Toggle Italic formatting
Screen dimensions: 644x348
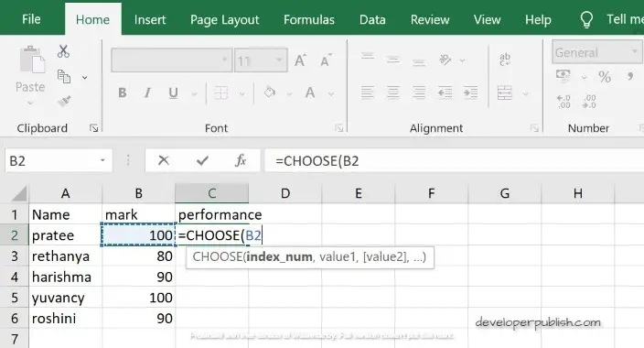(147, 93)
